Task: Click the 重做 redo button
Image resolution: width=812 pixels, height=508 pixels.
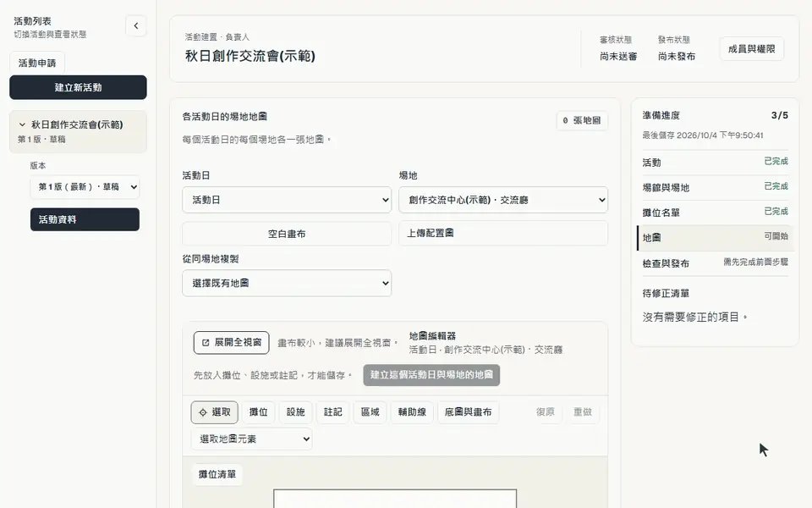Action: pyautogui.click(x=583, y=412)
